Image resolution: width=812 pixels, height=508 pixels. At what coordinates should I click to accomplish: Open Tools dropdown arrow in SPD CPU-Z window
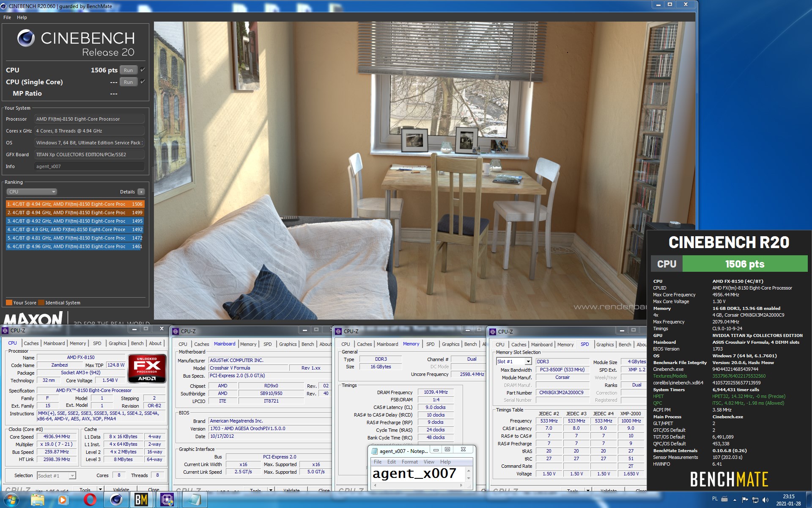click(588, 490)
